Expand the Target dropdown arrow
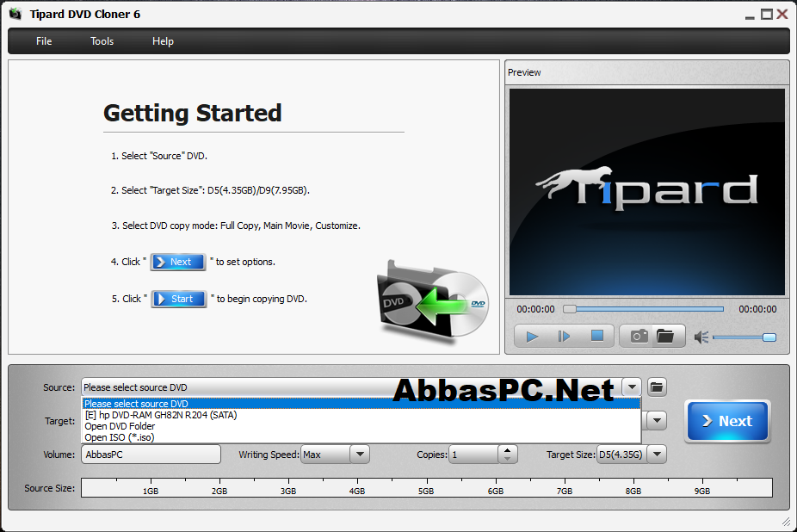The image size is (797, 532). pyautogui.click(x=658, y=421)
